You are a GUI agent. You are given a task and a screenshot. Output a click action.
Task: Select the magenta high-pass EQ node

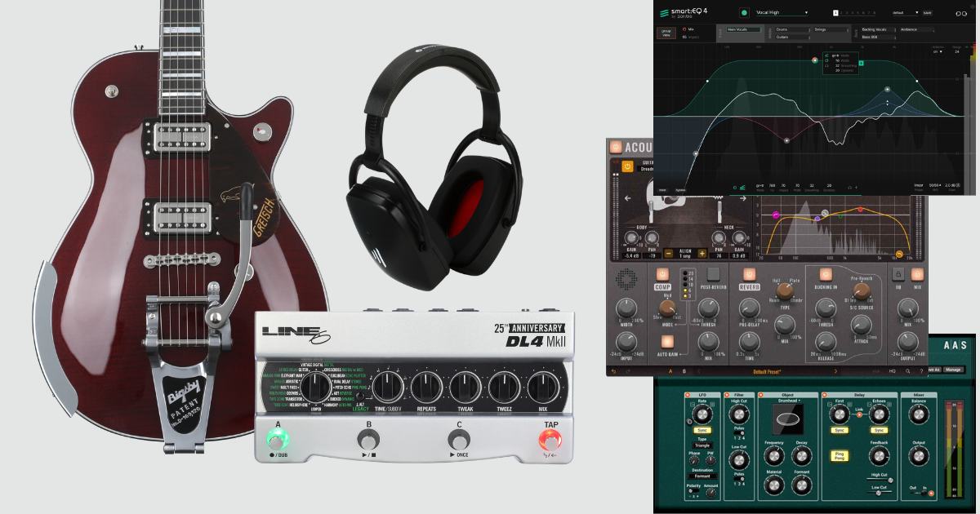pyautogui.click(x=776, y=215)
